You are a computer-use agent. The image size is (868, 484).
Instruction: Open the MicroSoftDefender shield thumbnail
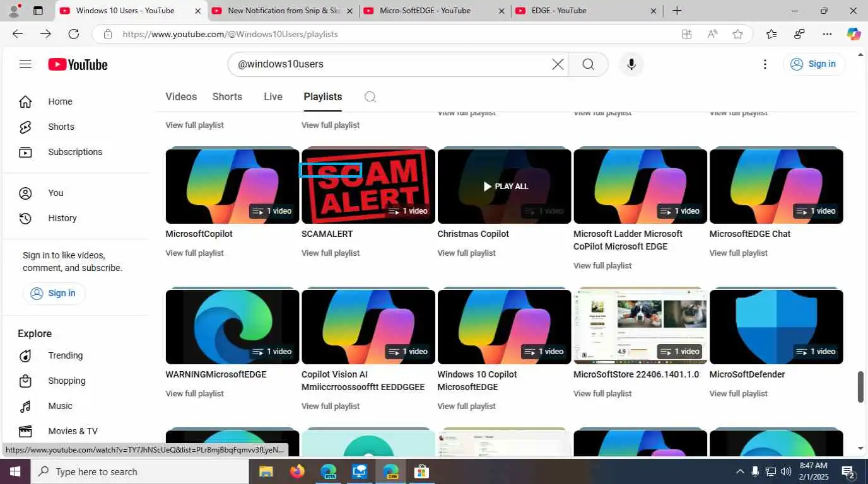[x=776, y=326]
